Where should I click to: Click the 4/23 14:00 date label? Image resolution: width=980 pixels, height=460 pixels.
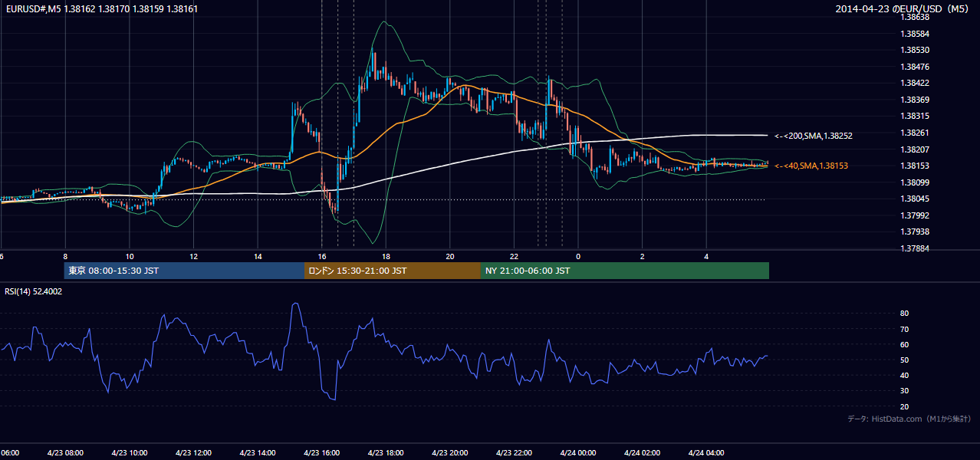coord(258,453)
